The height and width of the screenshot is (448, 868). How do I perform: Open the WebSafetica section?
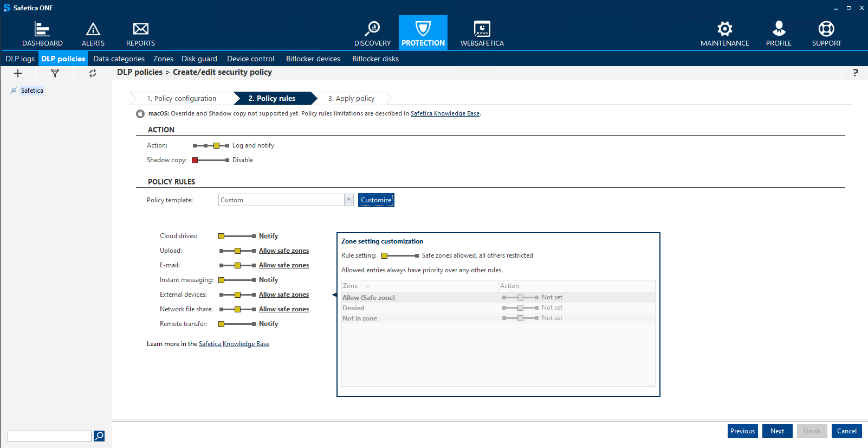coord(482,34)
